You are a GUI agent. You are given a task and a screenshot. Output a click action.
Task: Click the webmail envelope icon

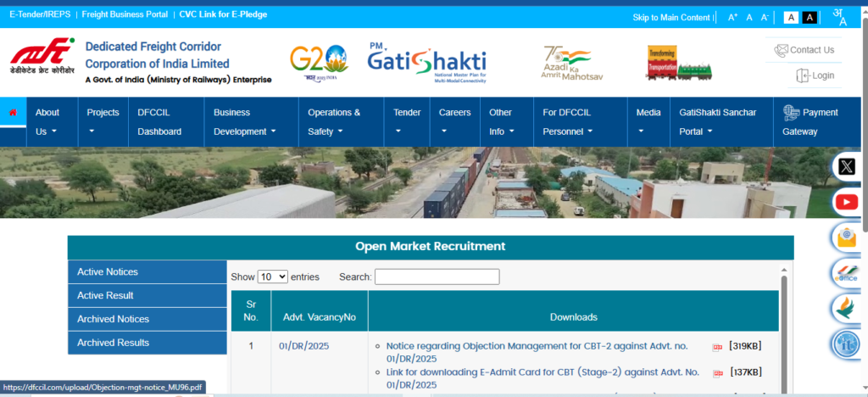click(x=846, y=238)
